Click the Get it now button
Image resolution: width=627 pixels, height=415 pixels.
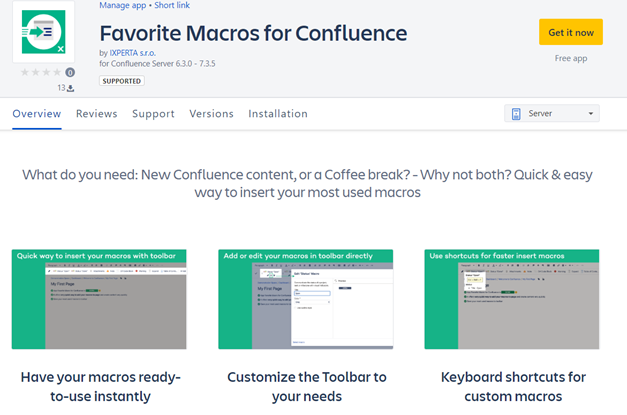[x=571, y=32]
